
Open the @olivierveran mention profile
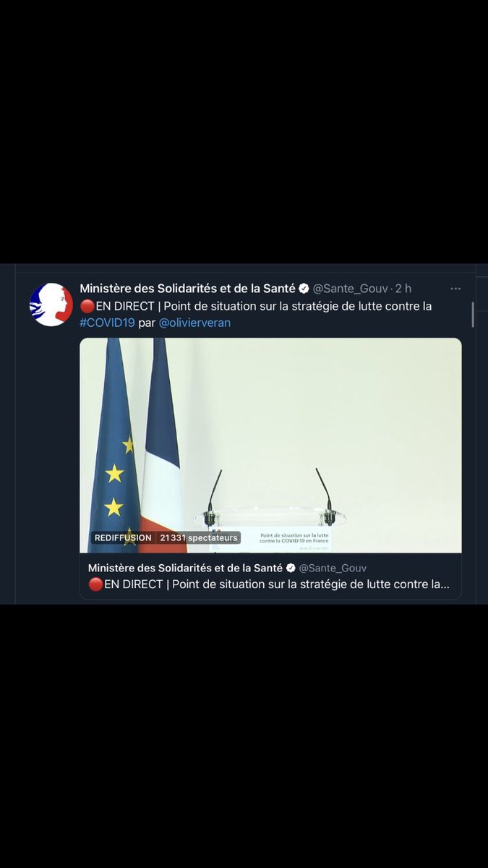(194, 323)
